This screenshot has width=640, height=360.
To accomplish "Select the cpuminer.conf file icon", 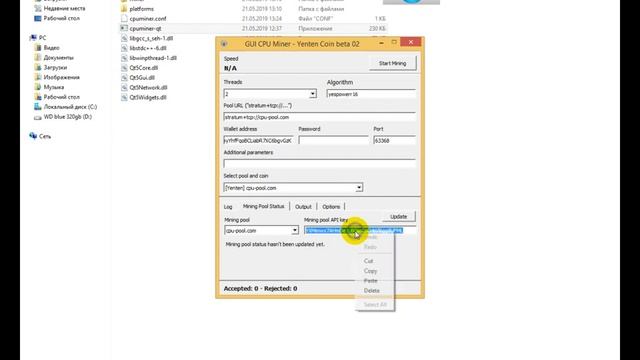I will pyautogui.click(x=124, y=18).
